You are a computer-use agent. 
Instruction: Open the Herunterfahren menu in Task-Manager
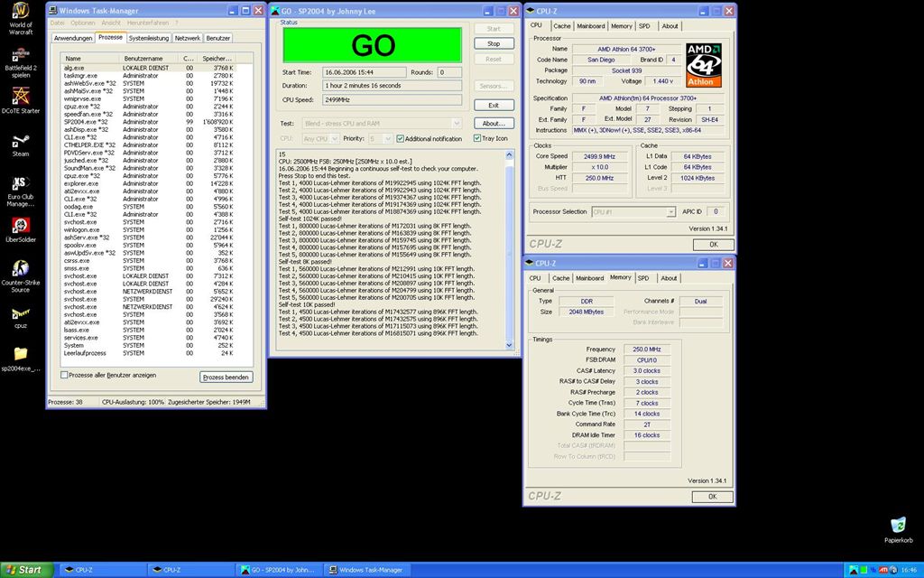[x=148, y=23]
